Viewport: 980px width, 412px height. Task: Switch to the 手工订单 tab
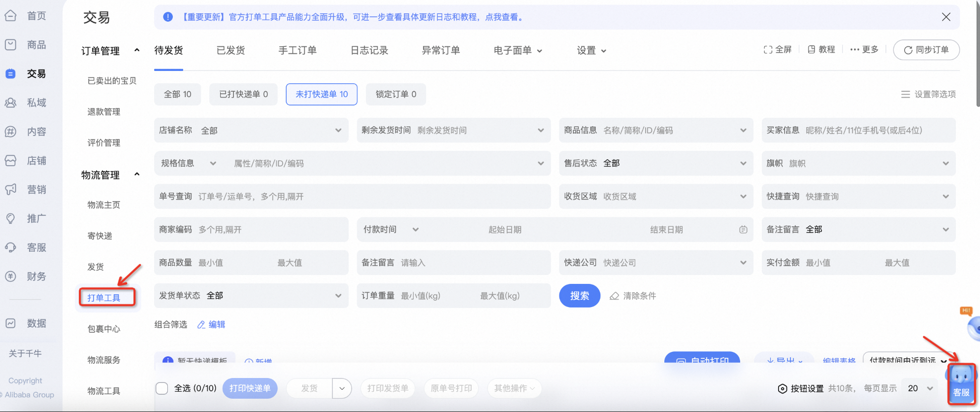[297, 50]
